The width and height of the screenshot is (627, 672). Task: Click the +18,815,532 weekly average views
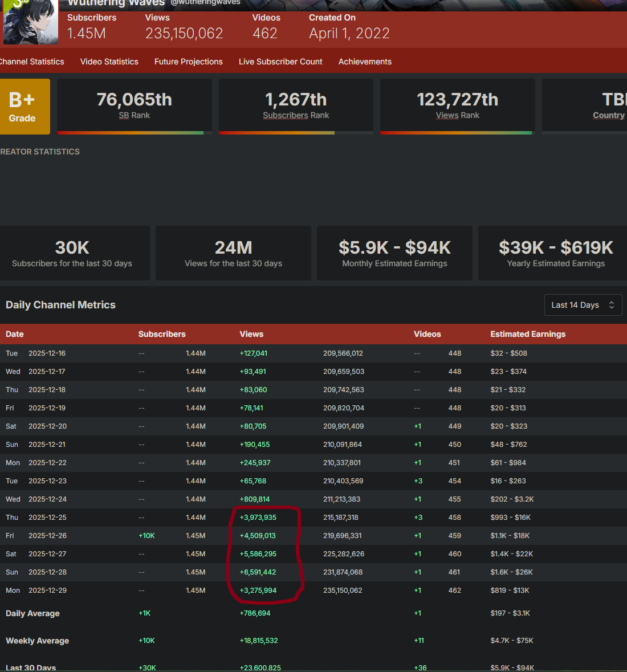tap(259, 641)
